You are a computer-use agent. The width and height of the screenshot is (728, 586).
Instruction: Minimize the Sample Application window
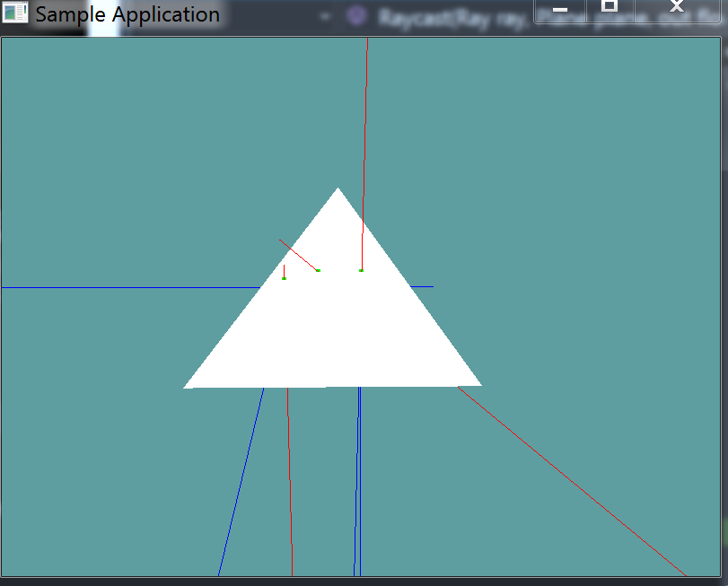(x=560, y=9)
